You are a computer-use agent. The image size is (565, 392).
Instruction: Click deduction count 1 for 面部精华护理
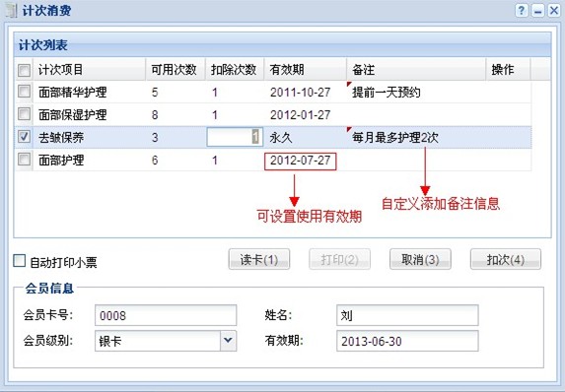click(215, 93)
